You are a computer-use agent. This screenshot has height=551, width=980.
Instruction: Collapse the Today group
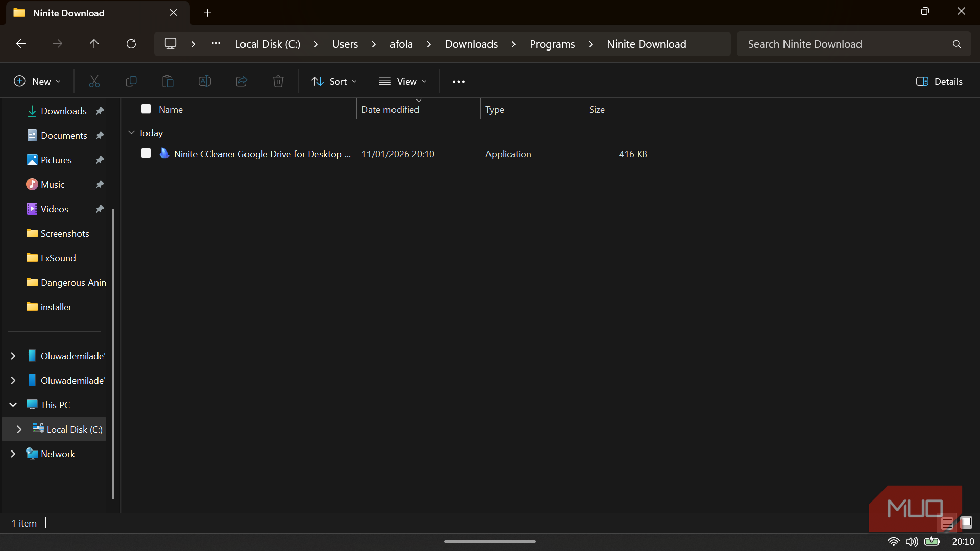pyautogui.click(x=131, y=133)
